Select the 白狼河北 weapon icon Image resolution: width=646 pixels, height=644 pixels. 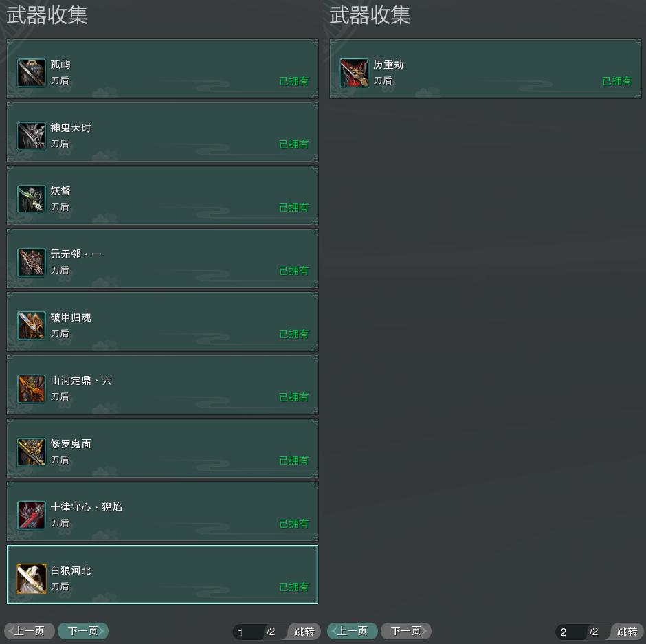[x=32, y=579]
